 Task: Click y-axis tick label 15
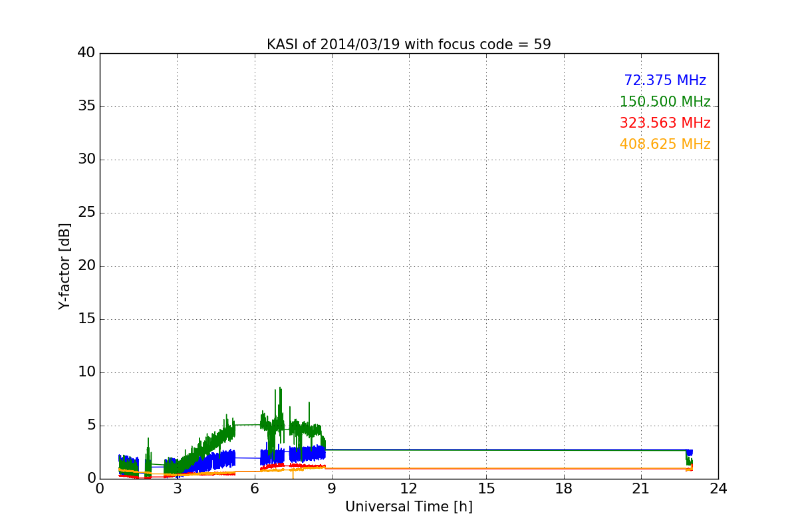pyautogui.click(x=86, y=319)
